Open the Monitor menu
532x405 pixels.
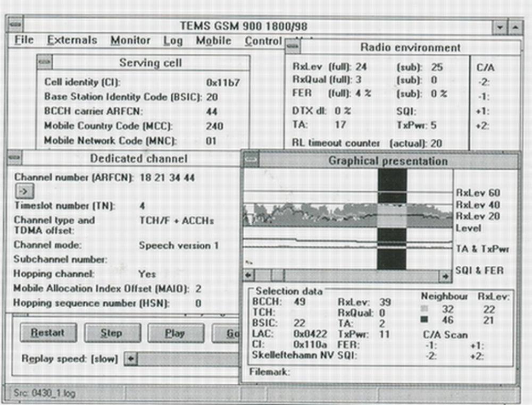coord(130,40)
